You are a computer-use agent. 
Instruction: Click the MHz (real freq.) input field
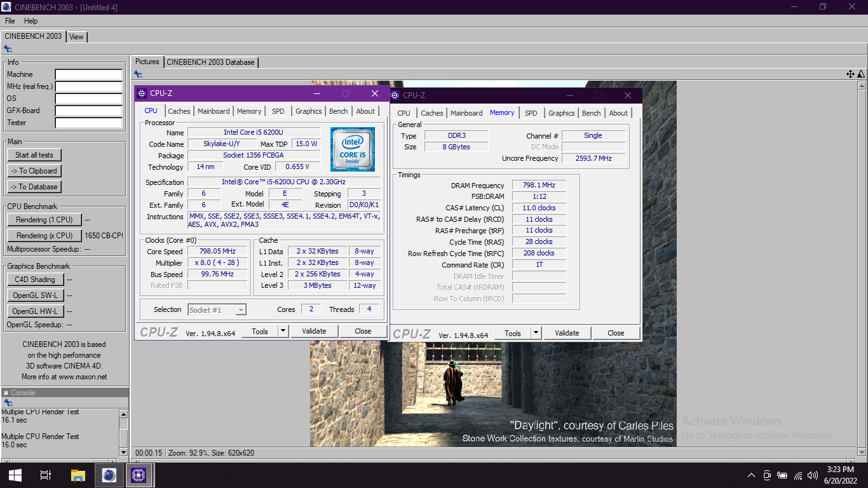pos(88,87)
